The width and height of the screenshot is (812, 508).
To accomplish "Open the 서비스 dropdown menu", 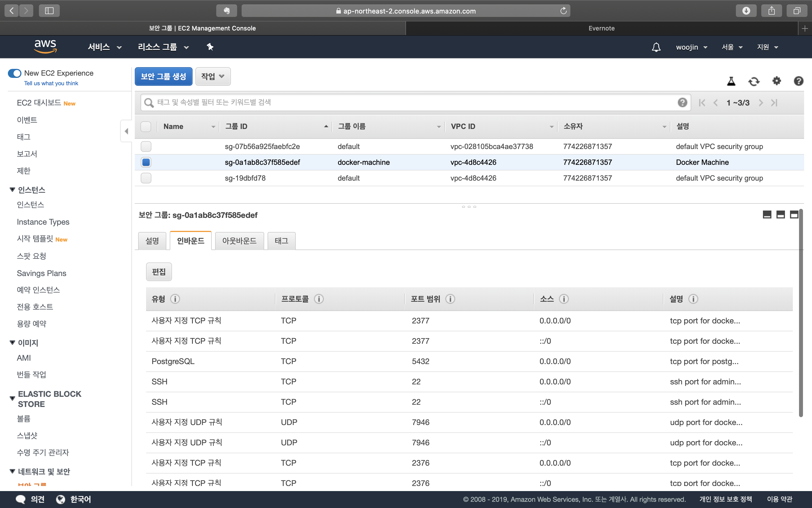I will click(x=104, y=47).
